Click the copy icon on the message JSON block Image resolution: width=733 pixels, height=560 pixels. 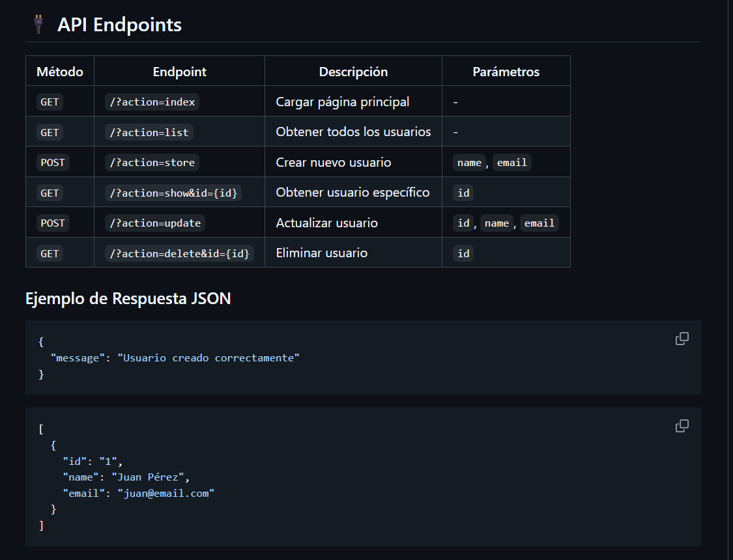point(682,338)
